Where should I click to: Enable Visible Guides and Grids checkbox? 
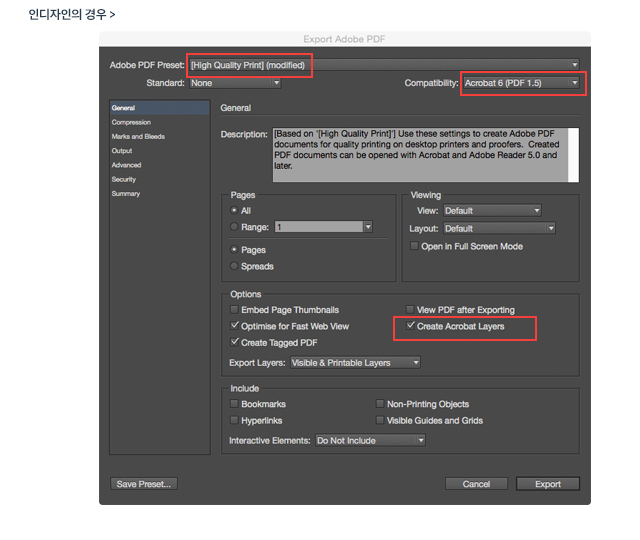pyautogui.click(x=380, y=420)
